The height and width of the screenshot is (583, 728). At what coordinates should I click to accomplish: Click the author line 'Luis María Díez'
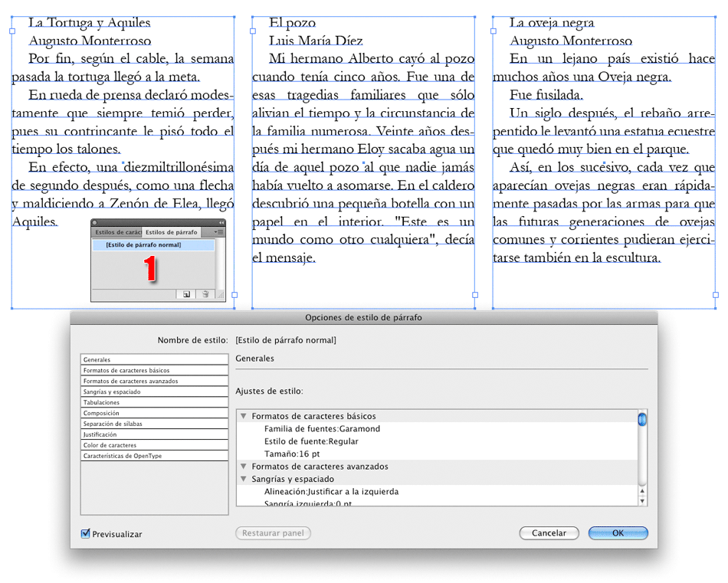pyautogui.click(x=316, y=41)
